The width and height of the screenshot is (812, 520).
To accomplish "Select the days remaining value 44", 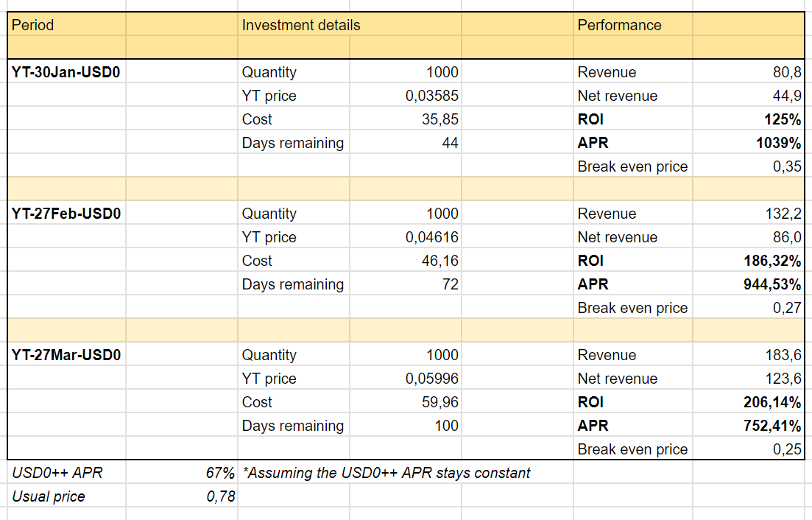I will (x=449, y=143).
